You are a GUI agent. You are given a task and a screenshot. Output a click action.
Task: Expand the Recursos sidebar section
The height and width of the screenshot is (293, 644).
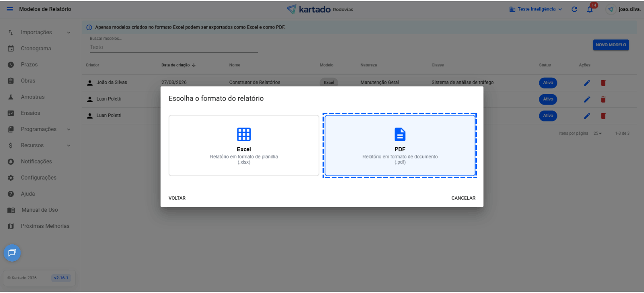pyautogui.click(x=39, y=145)
